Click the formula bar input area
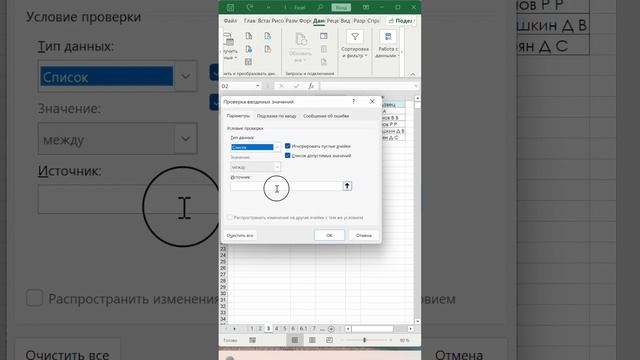This screenshot has width=640, height=360. (x=367, y=86)
